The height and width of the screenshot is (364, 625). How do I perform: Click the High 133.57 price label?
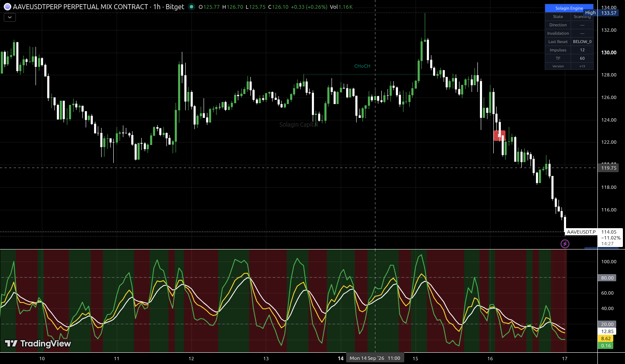click(x=601, y=13)
